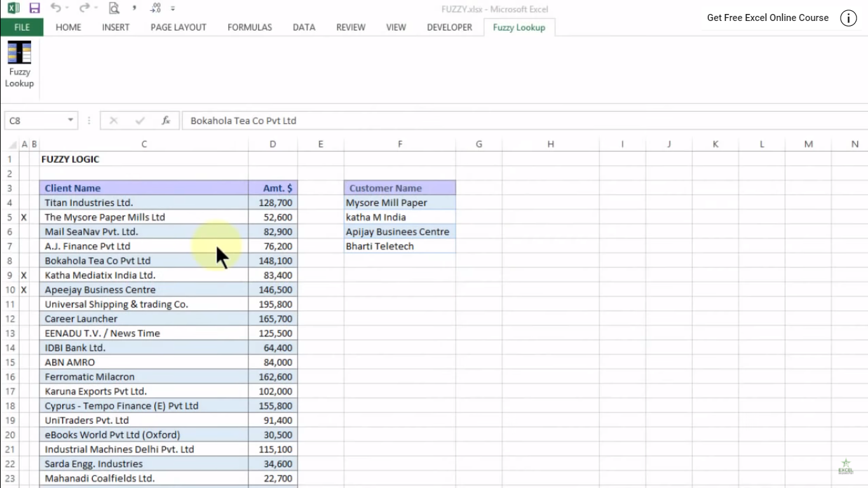
Task: Open the FORMULAS tab
Action: coord(250,27)
